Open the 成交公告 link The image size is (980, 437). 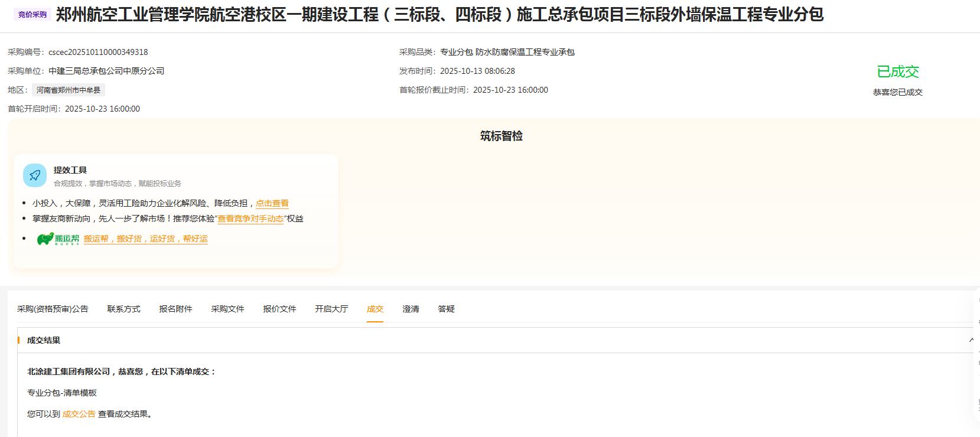[79, 414]
